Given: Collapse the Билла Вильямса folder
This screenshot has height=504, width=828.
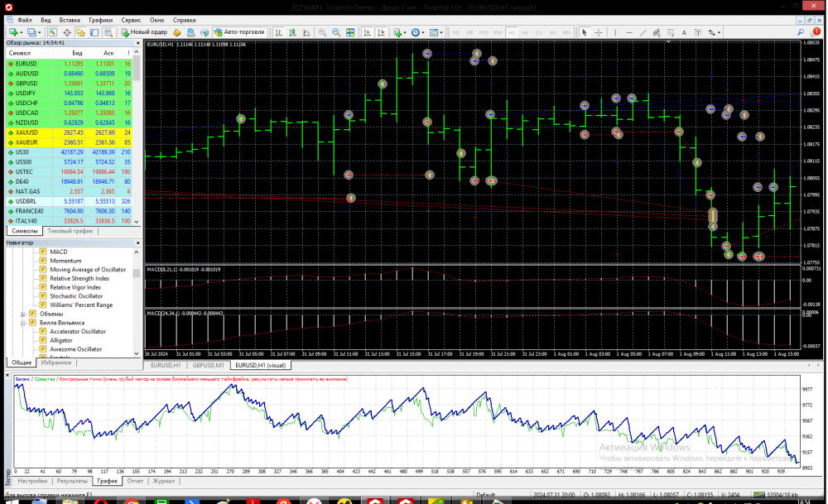Looking at the screenshot, I should (23, 323).
